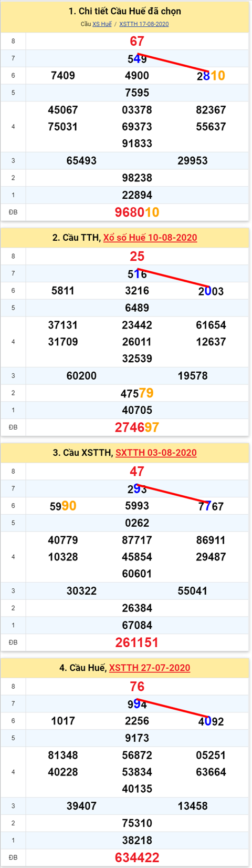Click the number 87717

pyautogui.click(x=137, y=540)
